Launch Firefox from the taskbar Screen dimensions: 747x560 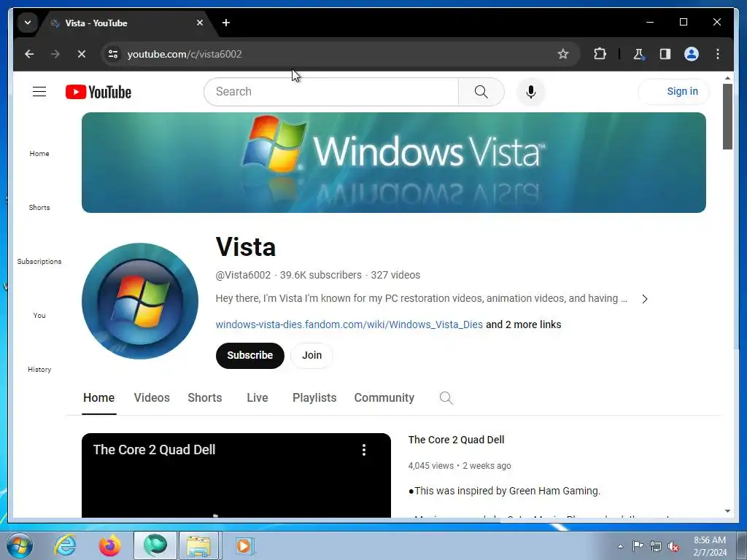(x=109, y=545)
